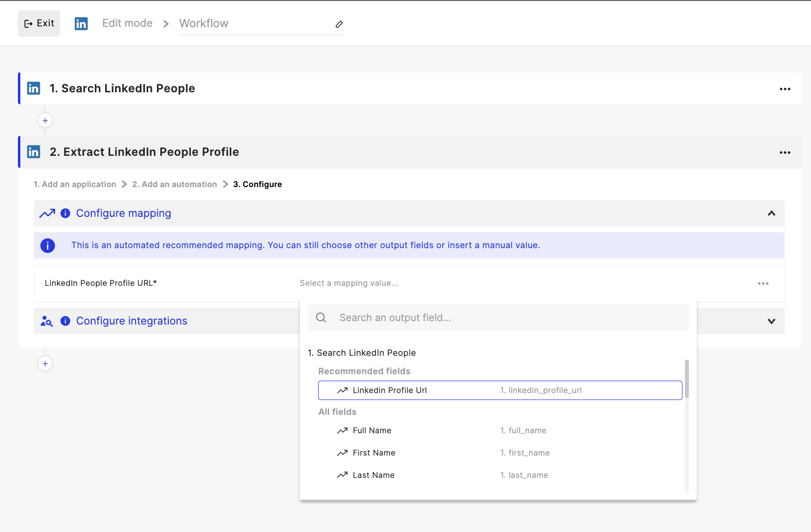
Task: Focus Search an output field input
Action: pos(498,318)
